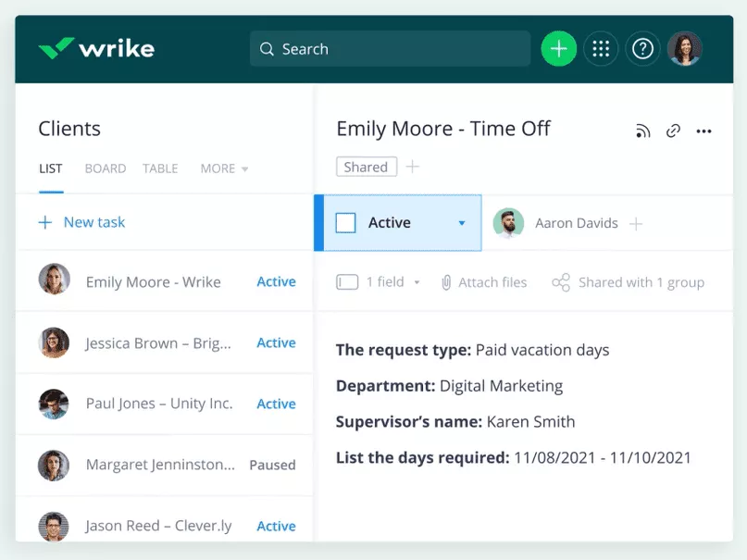Expand the Active status dropdown arrow
The height and width of the screenshot is (560, 747).
pyautogui.click(x=462, y=223)
